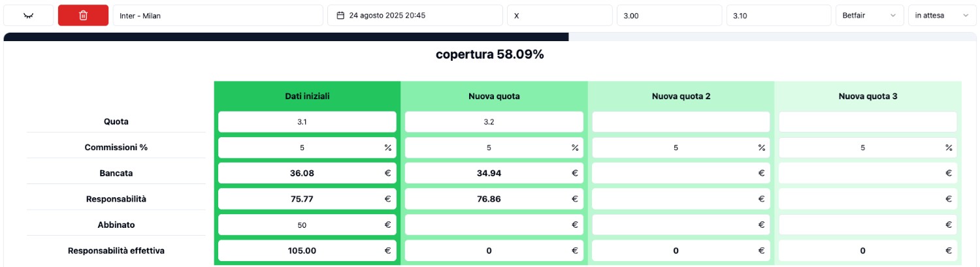Click the Inter - Milan match name field
The height and width of the screenshot is (267, 980).
click(218, 15)
